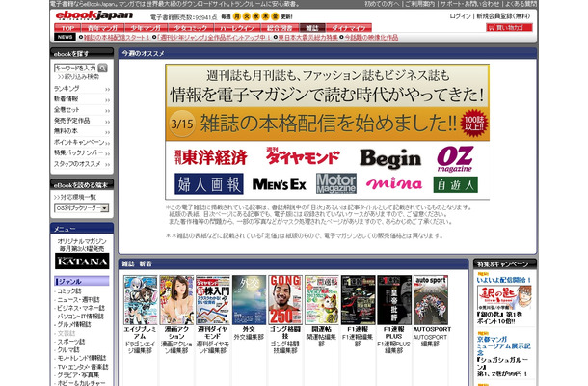Open サポート・お問い合わせ link
588x386 pixels.
[469, 4]
